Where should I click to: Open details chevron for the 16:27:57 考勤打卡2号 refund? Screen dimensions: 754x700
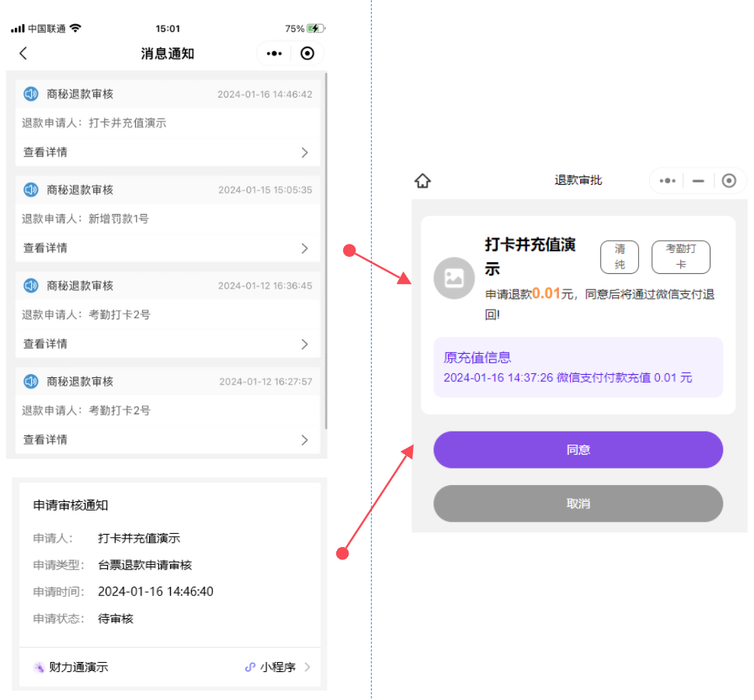coord(304,440)
